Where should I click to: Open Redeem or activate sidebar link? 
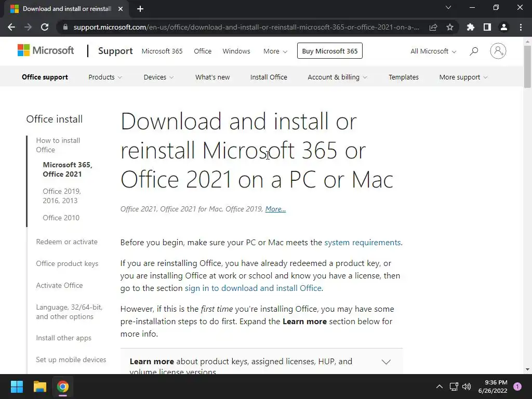tap(67, 242)
